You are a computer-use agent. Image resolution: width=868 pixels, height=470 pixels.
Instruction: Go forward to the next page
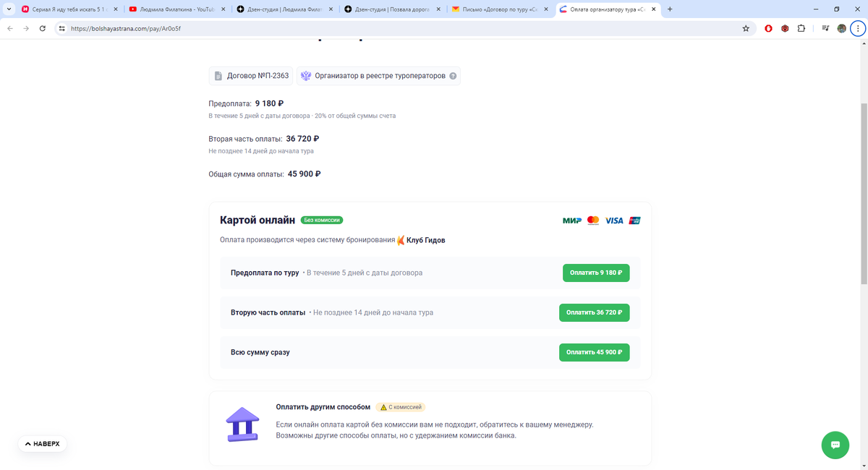[26, 28]
